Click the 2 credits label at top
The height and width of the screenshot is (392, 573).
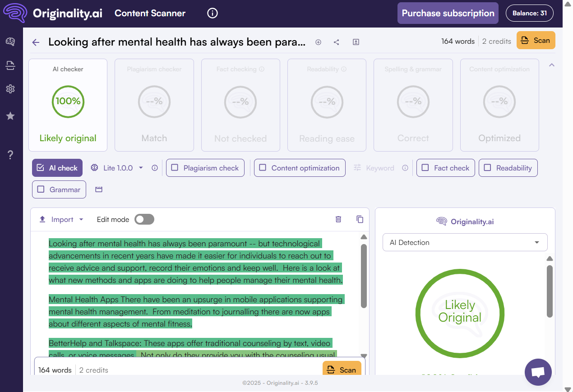pyautogui.click(x=497, y=41)
